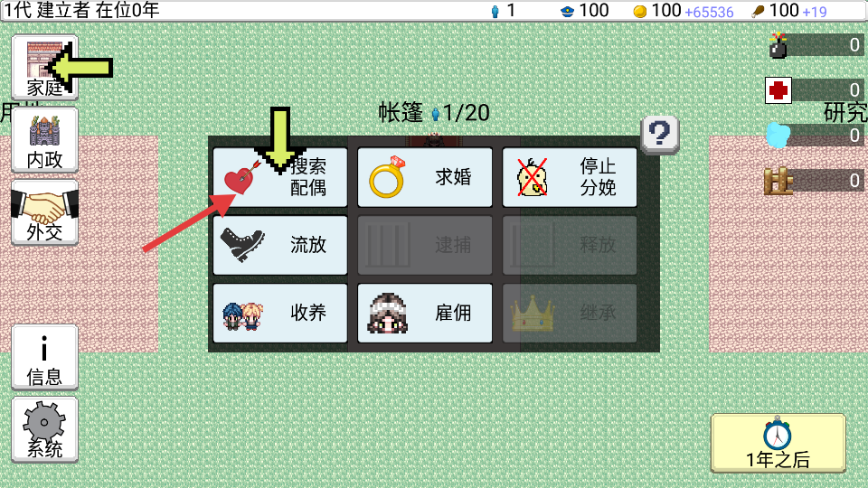
Task: Choose 求婚 ring option
Action: coord(425,177)
